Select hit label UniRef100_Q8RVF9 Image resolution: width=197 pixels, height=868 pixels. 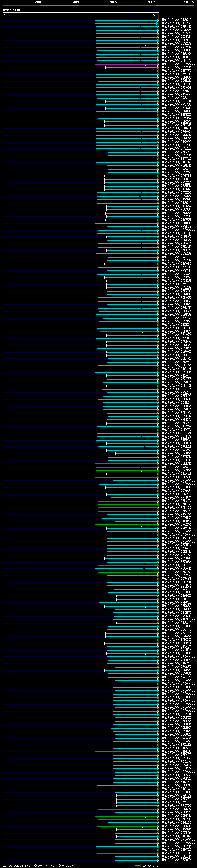177,71
